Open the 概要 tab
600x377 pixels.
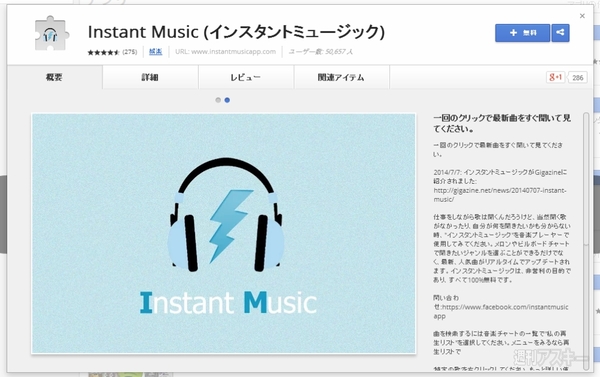[x=54, y=77]
